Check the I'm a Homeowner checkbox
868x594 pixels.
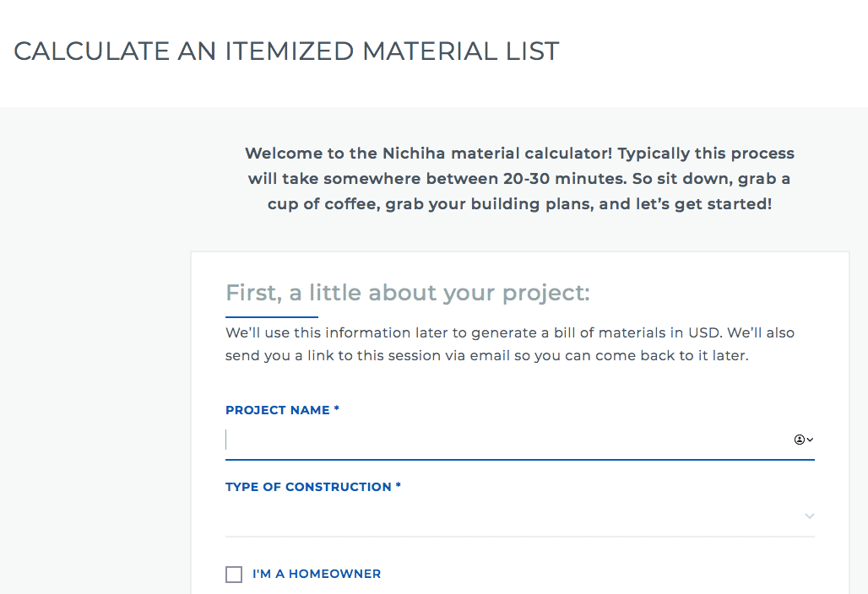[x=234, y=575]
